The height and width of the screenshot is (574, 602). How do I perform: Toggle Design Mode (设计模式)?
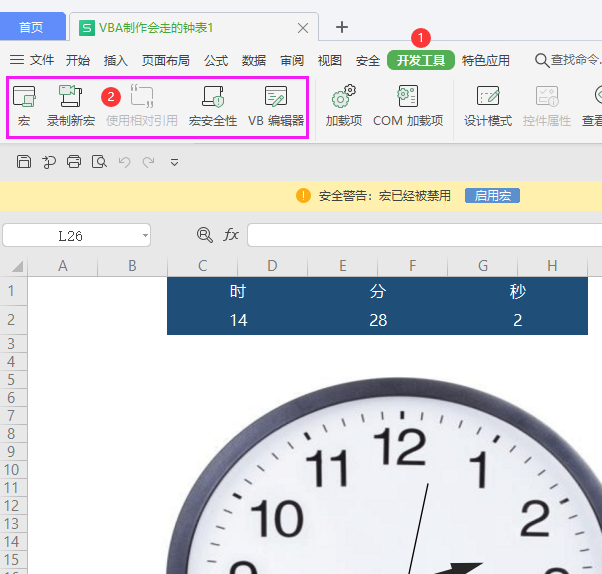click(x=488, y=106)
